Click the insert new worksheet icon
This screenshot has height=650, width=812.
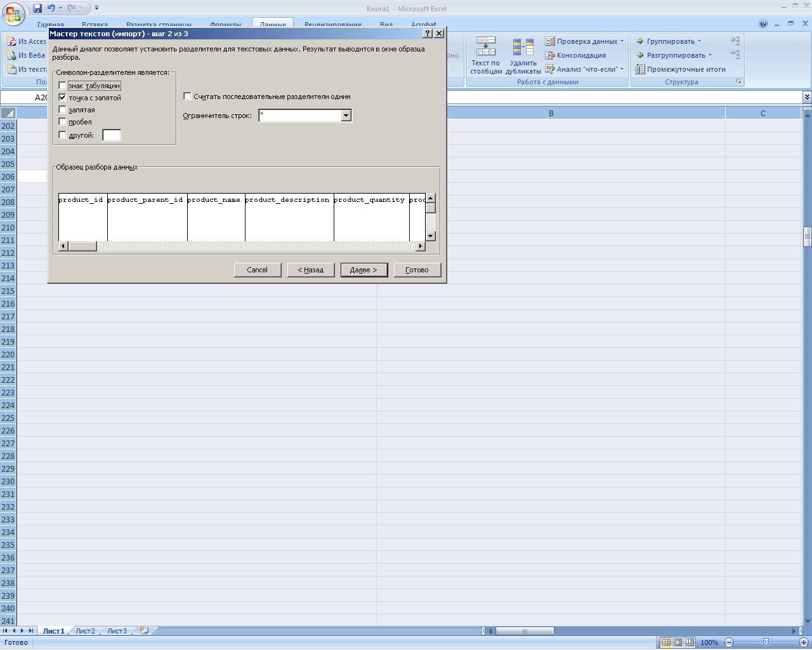pos(145,631)
